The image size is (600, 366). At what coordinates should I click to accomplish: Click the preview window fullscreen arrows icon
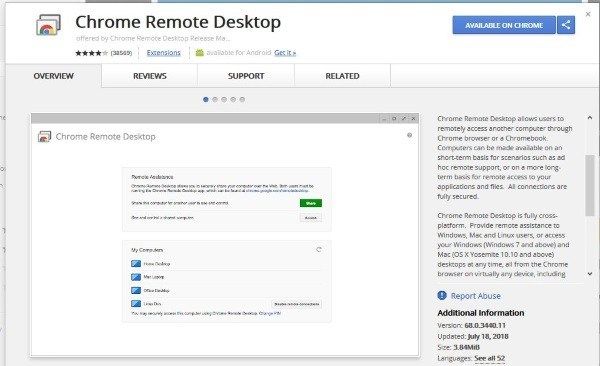[x=404, y=119]
